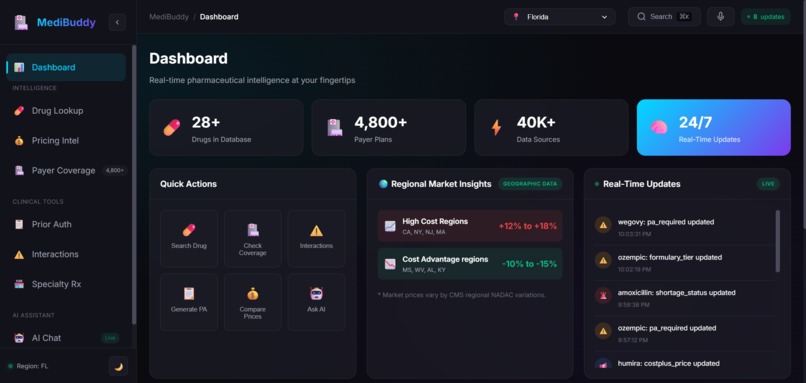Click the microphone voice search button
The image size is (806, 383).
pos(720,17)
